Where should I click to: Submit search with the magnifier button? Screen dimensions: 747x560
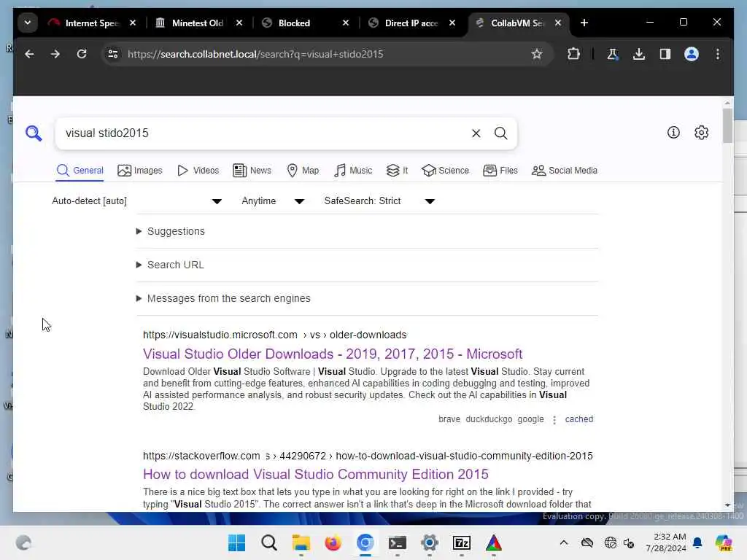point(500,133)
